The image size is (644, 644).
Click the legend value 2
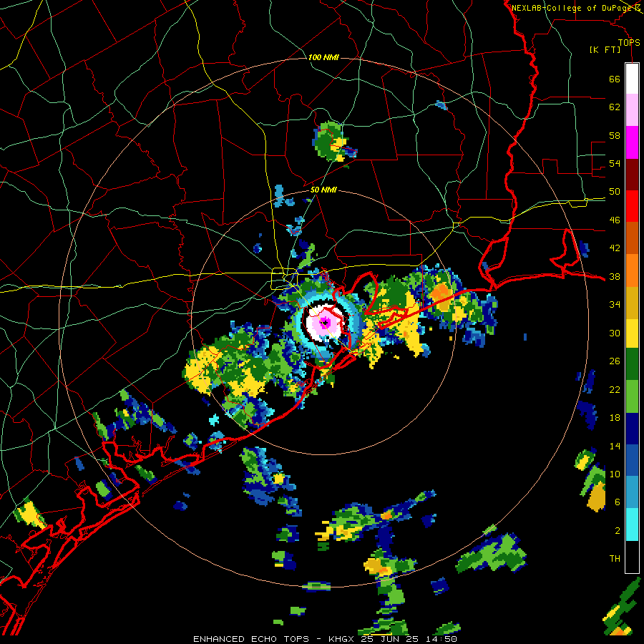point(617,530)
